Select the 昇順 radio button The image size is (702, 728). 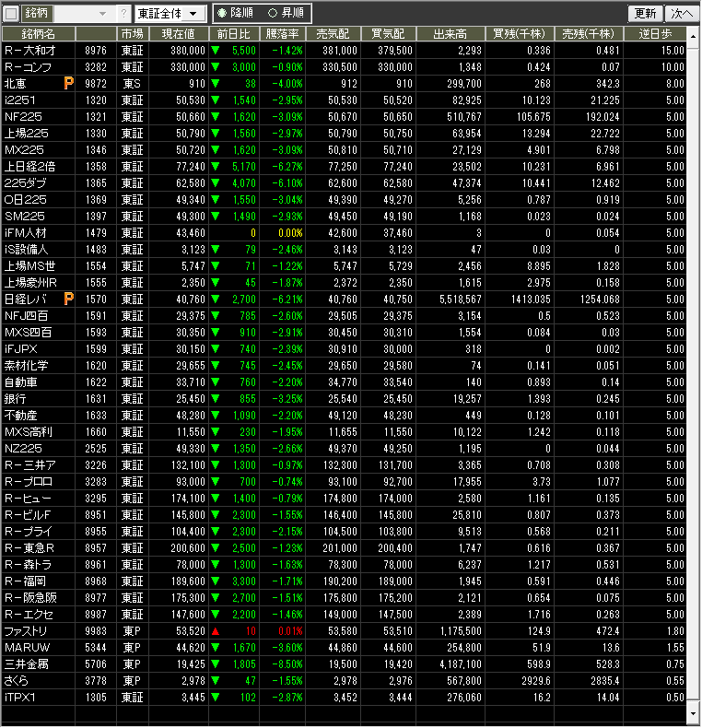(272, 14)
